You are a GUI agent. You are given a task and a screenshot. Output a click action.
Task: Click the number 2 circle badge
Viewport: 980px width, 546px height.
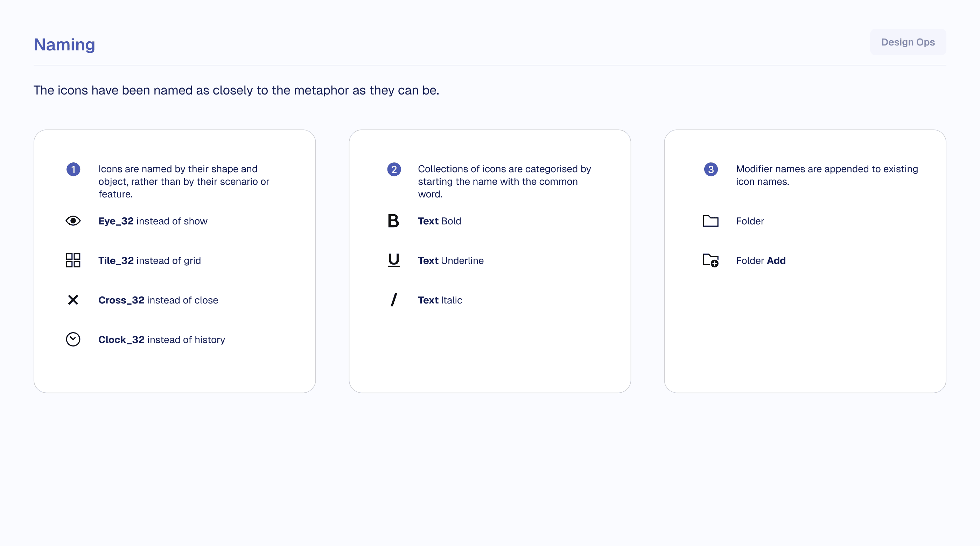click(394, 169)
